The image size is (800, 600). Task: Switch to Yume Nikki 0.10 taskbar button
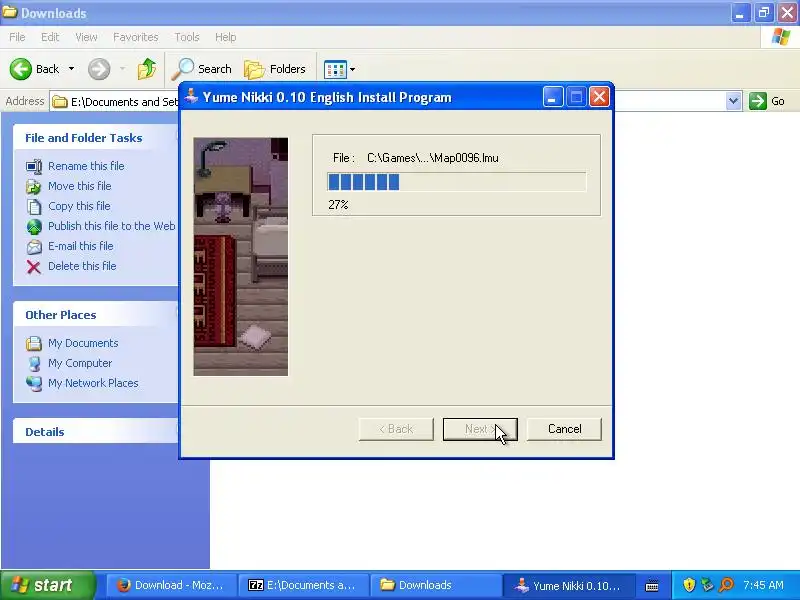(570, 585)
